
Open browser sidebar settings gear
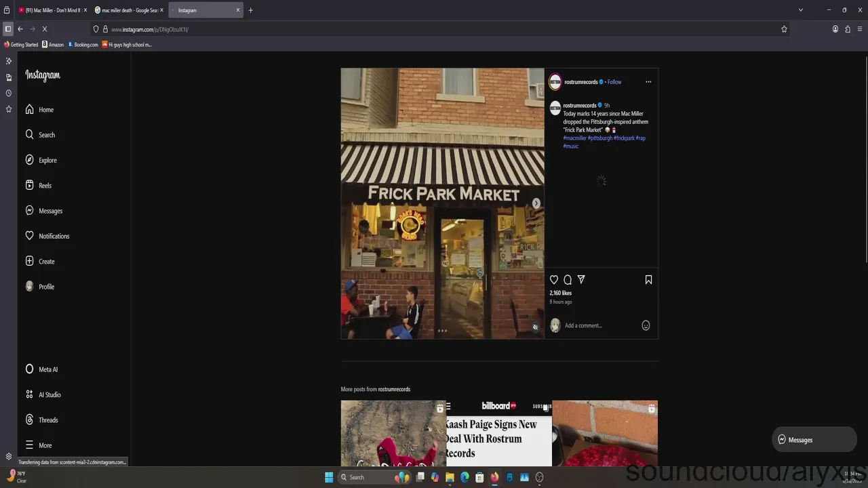click(x=9, y=457)
